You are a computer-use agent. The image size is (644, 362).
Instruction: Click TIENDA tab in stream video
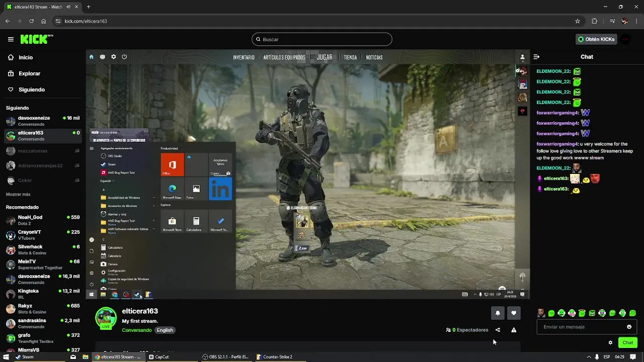pyautogui.click(x=350, y=57)
